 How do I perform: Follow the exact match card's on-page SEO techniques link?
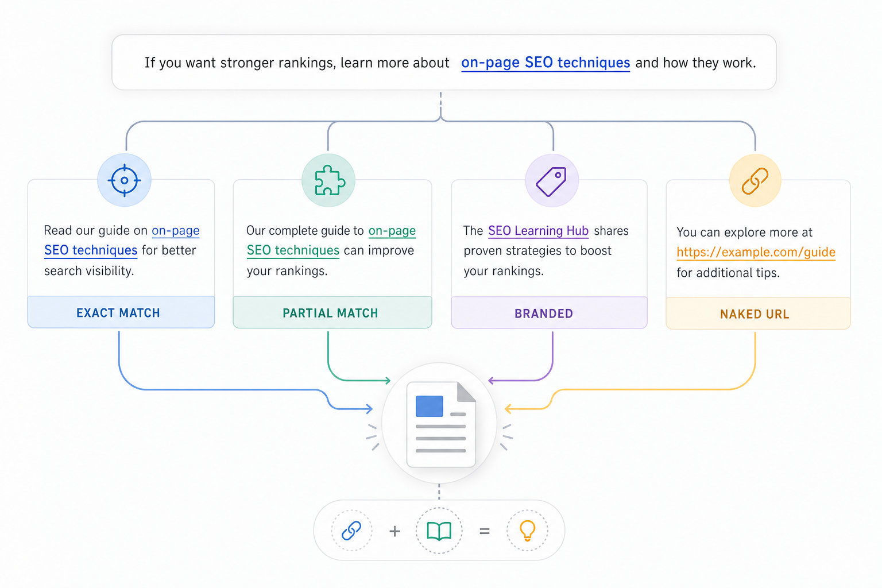pos(122,240)
